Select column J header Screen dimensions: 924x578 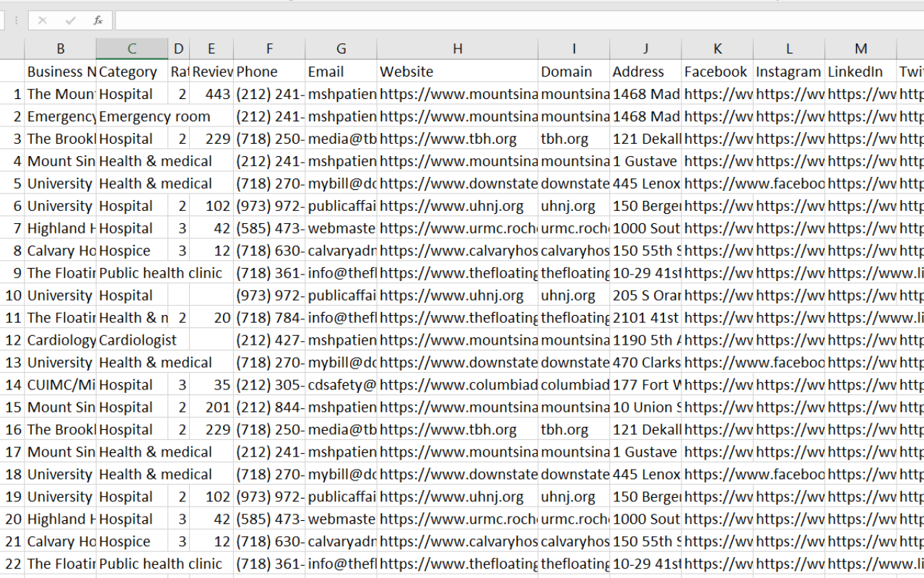click(x=645, y=48)
